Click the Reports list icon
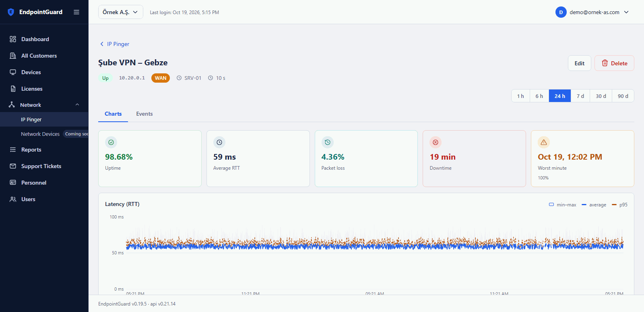The height and width of the screenshot is (312, 644). tap(13, 150)
